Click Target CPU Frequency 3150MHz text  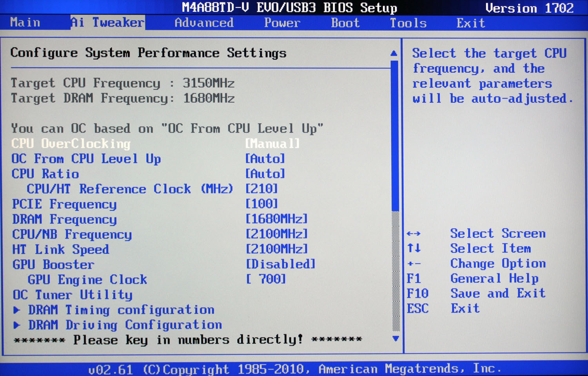tap(123, 83)
